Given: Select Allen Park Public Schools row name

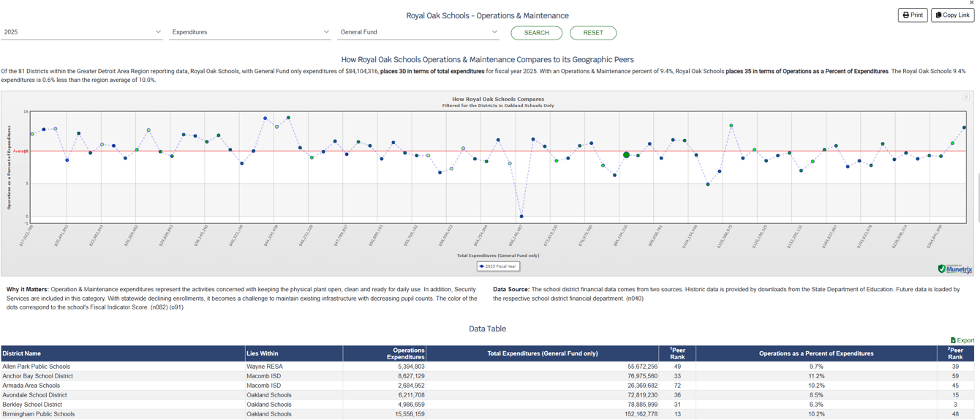Looking at the screenshot, I should pyautogui.click(x=37, y=367).
